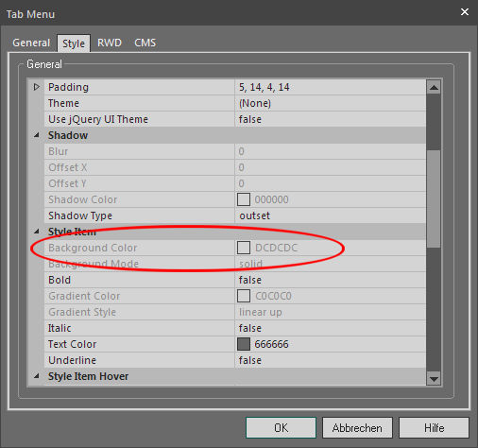
Task: Open the RWD tab
Action: (x=110, y=43)
